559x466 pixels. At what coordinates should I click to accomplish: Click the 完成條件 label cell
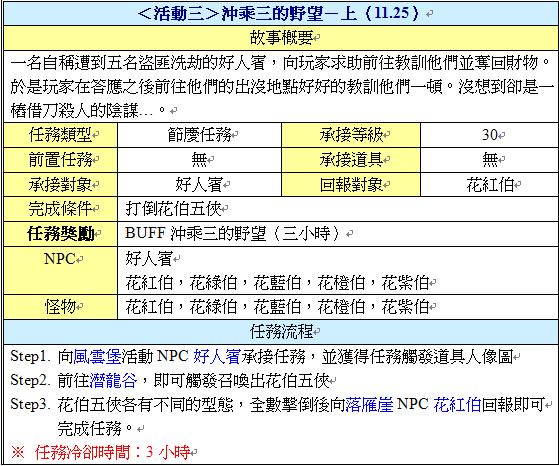(61, 209)
